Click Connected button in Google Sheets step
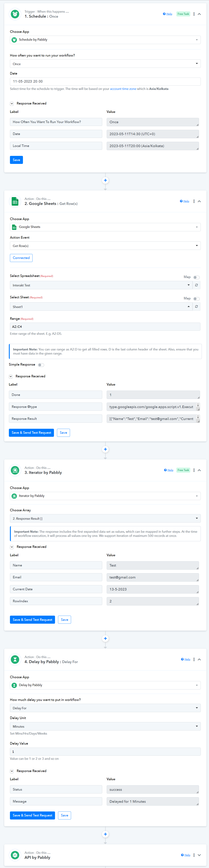Image resolution: width=209 pixels, height=868 pixels. pyautogui.click(x=21, y=258)
